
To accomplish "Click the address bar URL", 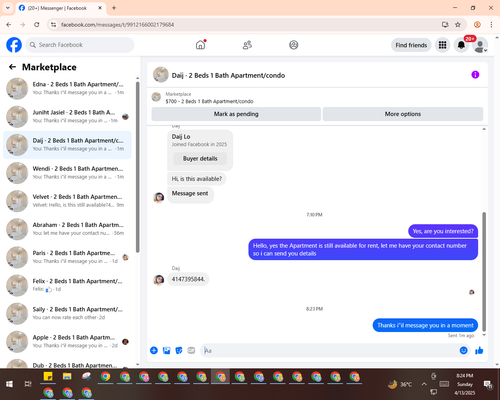I will [x=117, y=25].
